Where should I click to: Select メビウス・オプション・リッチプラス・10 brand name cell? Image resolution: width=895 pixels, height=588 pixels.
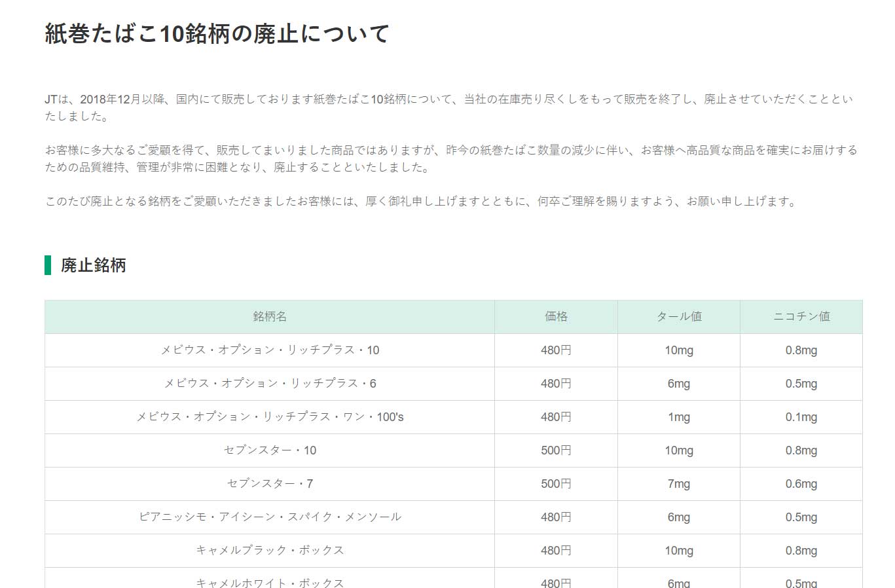(270, 350)
